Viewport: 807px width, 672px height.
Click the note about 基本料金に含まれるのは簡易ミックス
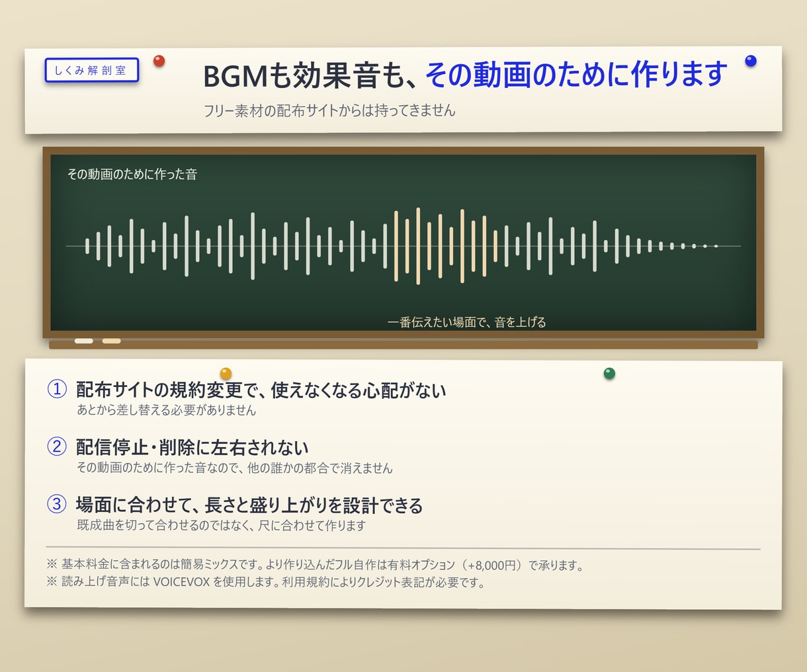coord(315,566)
